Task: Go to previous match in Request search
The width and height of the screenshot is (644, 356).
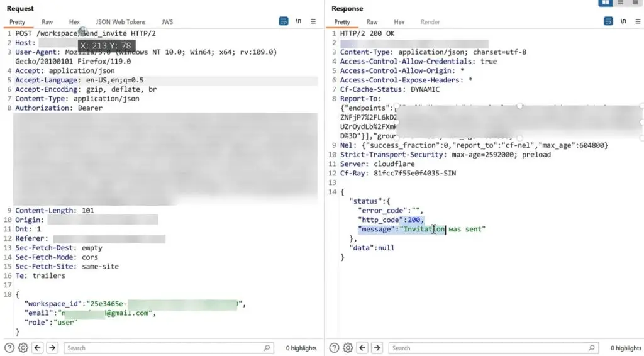Action: click(37, 348)
